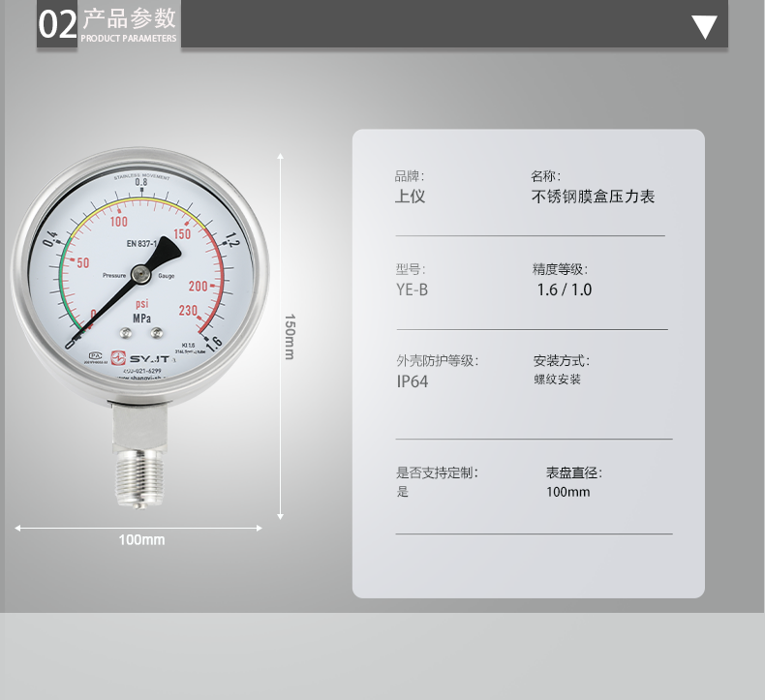Click the MPa unit label on the dial

pos(141,318)
